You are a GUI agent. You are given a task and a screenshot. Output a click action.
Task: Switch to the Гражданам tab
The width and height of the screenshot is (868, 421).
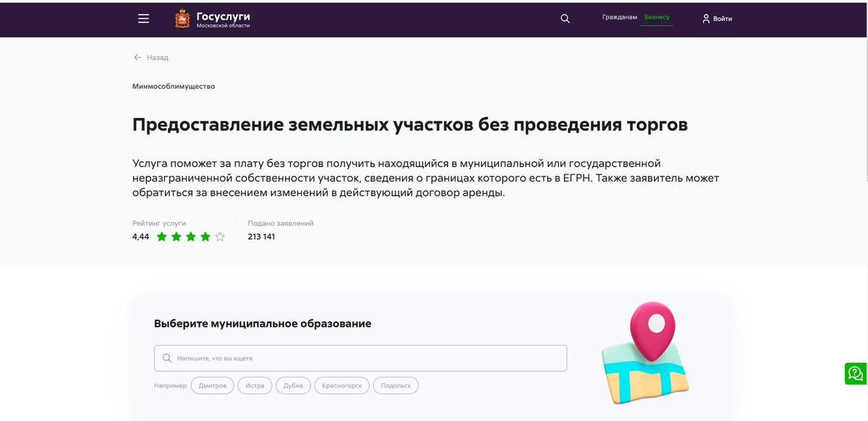(619, 17)
